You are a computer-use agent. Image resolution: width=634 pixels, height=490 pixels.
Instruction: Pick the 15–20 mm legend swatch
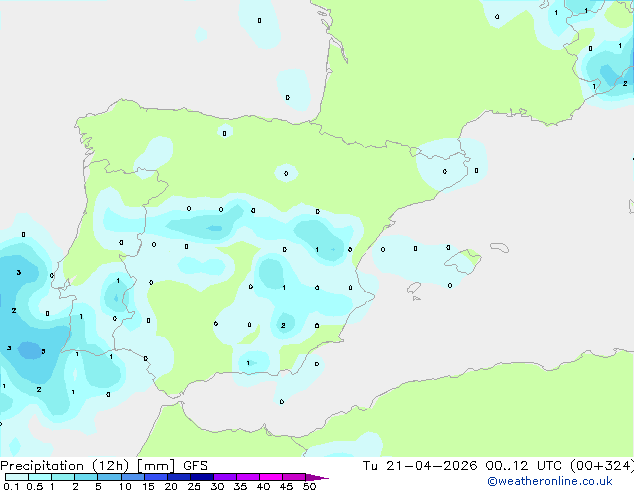[156, 477]
